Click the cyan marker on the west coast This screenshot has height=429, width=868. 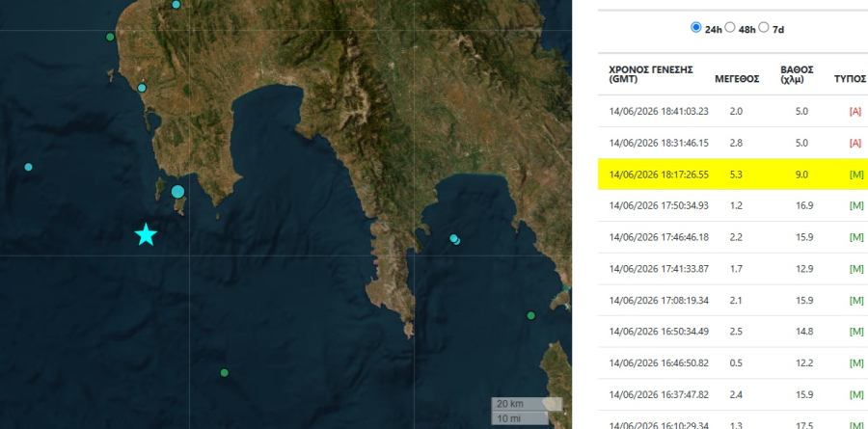point(142,88)
